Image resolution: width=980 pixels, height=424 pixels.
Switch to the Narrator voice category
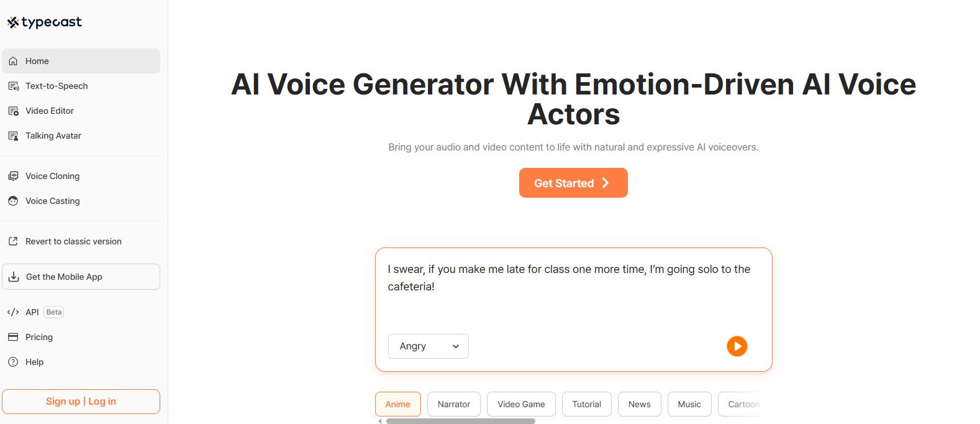coord(454,404)
